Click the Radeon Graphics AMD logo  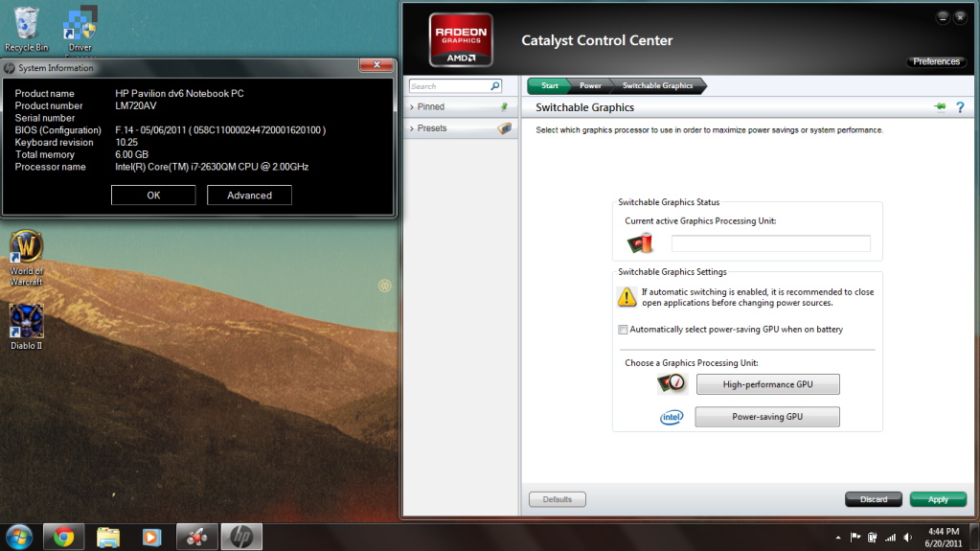(x=461, y=39)
